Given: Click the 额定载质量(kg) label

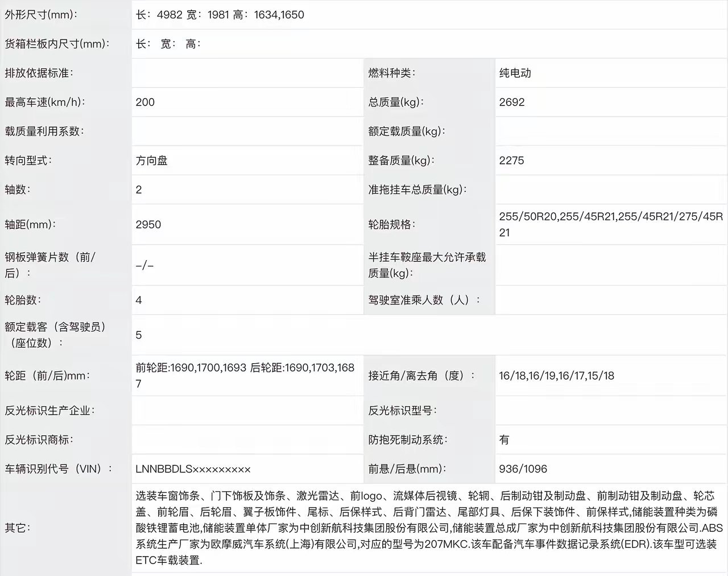Looking at the screenshot, I should 407,131.
